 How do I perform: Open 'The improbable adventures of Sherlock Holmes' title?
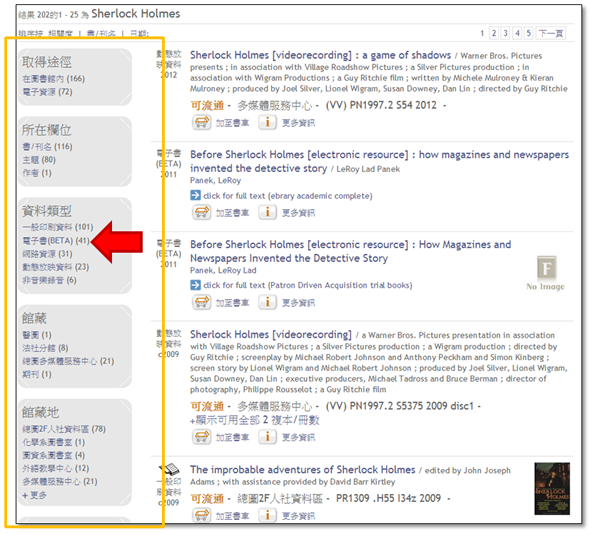tap(303, 470)
